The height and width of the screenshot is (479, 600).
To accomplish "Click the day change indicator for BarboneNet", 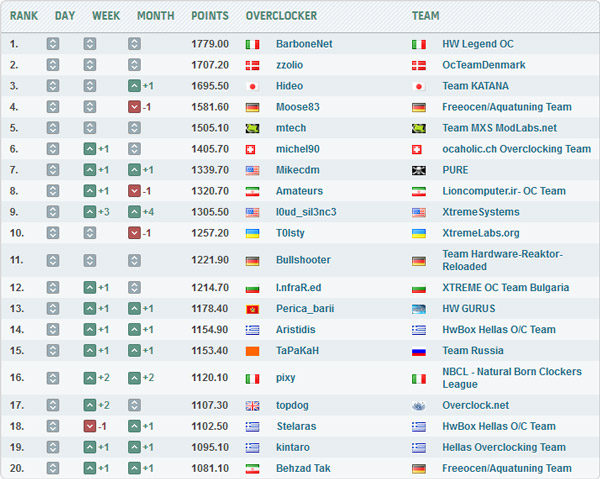I will point(53,44).
